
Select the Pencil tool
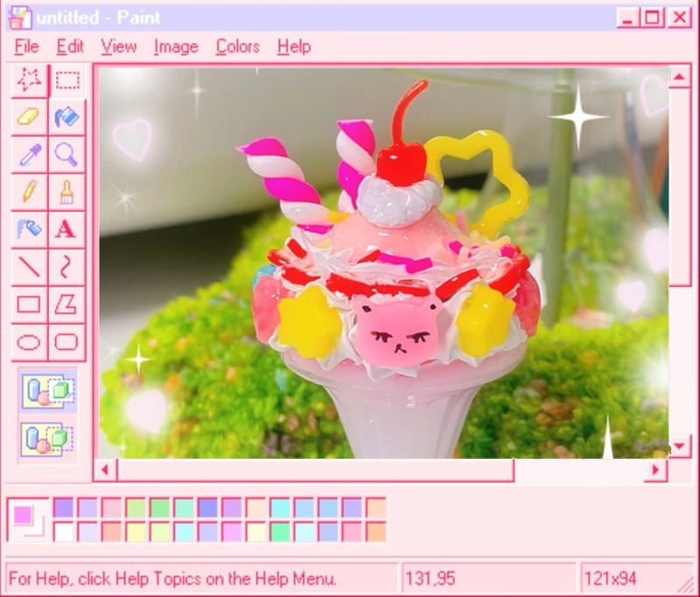tap(30, 192)
